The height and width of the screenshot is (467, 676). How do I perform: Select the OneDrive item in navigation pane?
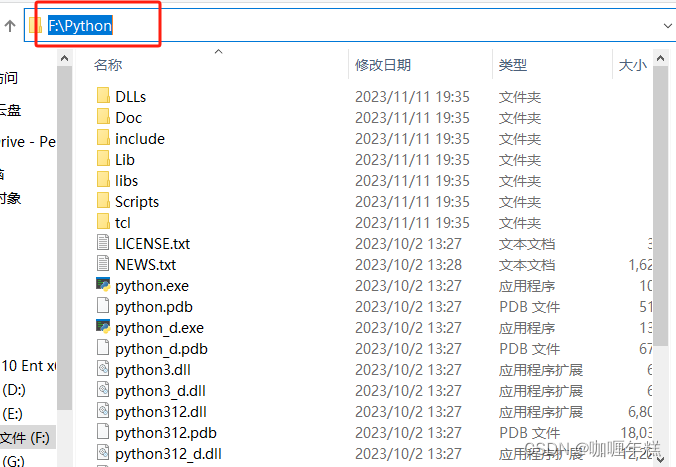(28, 141)
